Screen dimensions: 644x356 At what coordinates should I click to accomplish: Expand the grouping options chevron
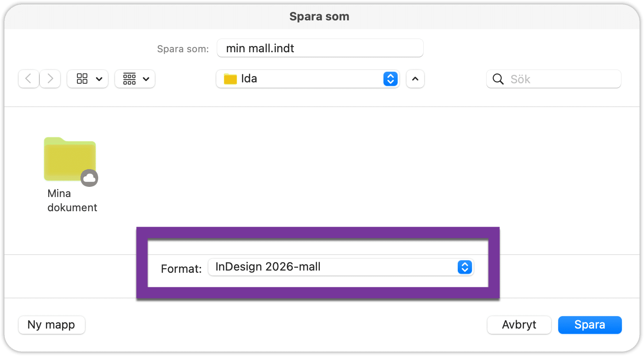(x=146, y=79)
